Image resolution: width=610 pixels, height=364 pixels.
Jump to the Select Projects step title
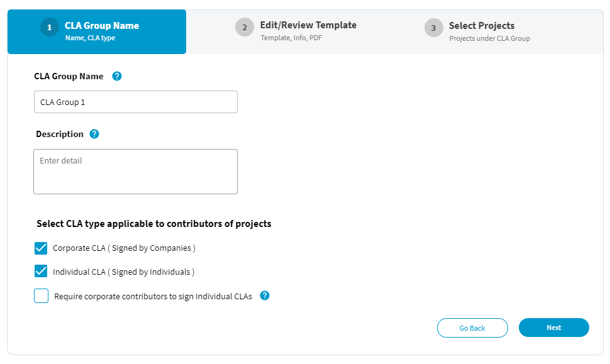tap(482, 26)
